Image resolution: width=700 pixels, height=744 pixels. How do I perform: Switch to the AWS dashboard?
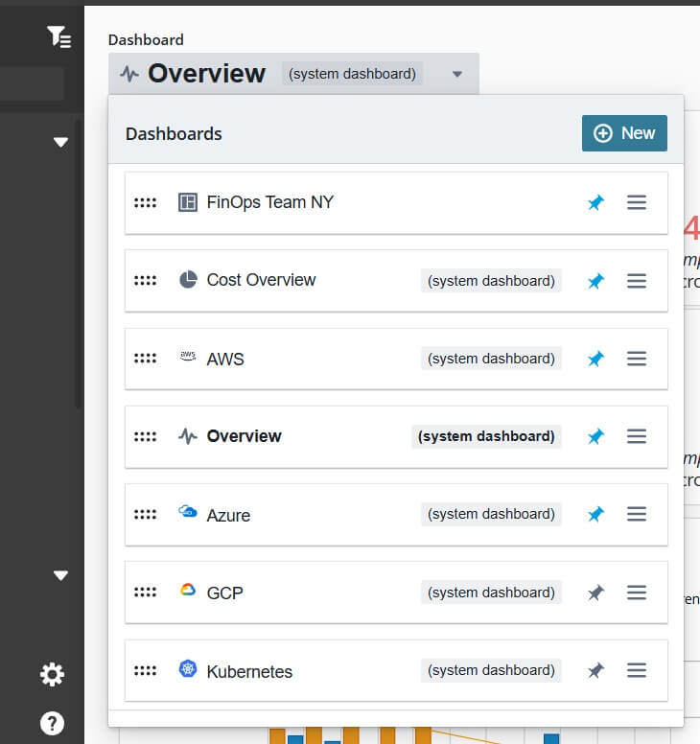pyautogui.click(x=225, y=359)
